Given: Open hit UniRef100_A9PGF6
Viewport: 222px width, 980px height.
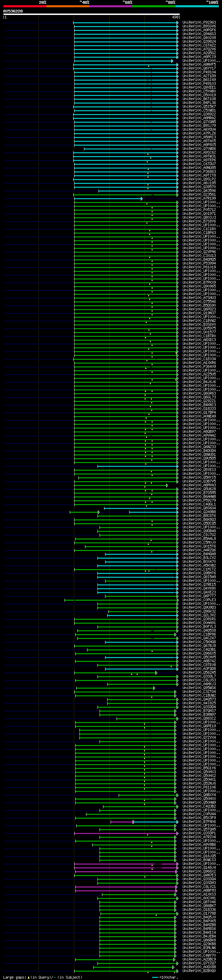Looking at the screenshot, I should 199,30.
